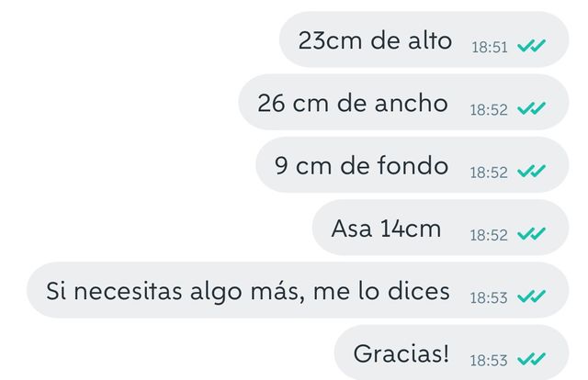
Task: Click double-check icon beside 'Gracias!'
Action: pos(531,359)
